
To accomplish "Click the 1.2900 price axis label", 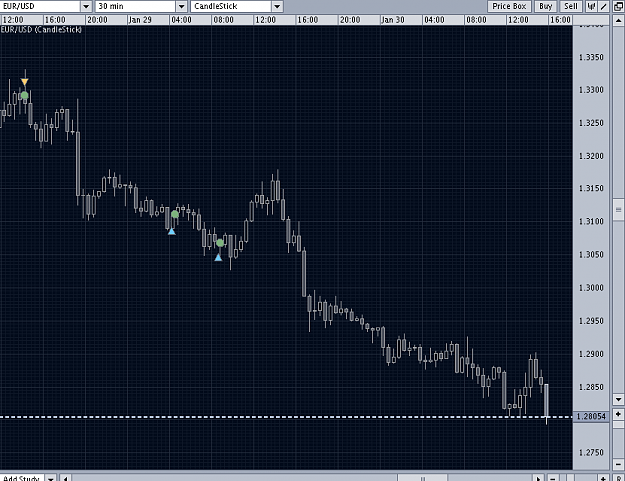I will pyautogui.click(x=591, y=354).
